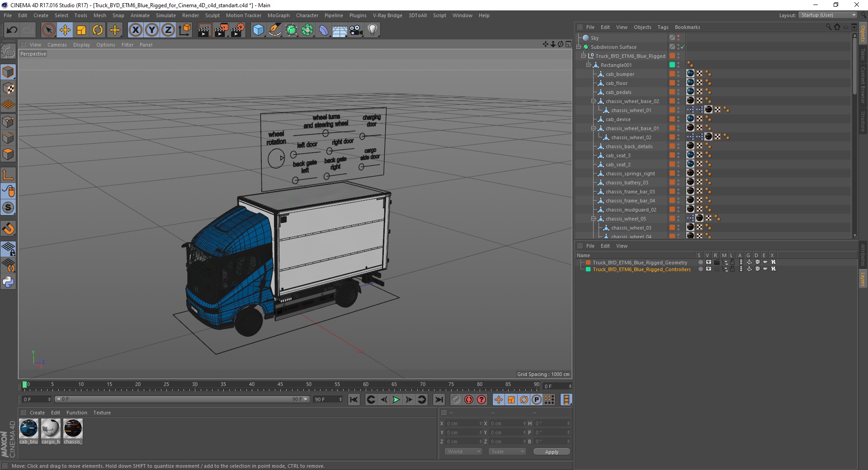868x470 pixels.
Task: Collapse chassis_wheel_base_01 node
Action: (594, 128)
